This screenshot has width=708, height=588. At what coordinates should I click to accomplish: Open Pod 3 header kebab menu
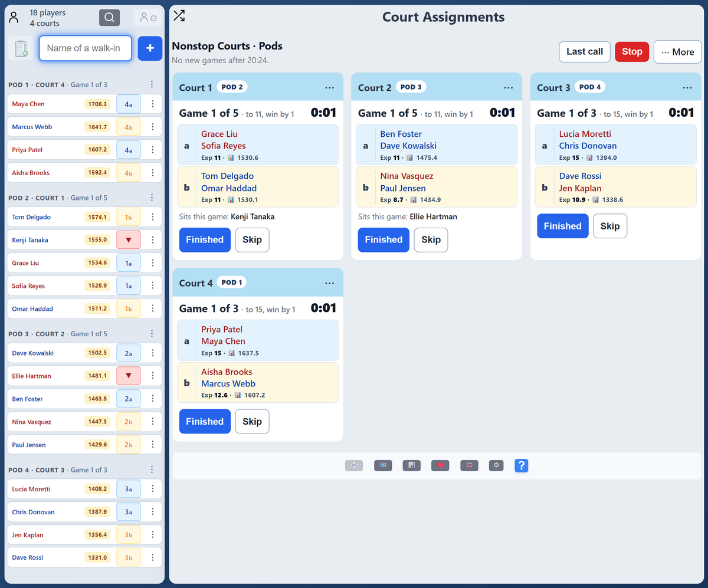[x=152, y=333]
